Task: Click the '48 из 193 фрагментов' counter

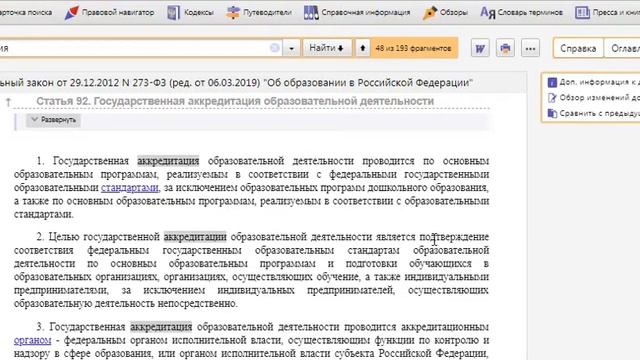Action: [413, 48]
